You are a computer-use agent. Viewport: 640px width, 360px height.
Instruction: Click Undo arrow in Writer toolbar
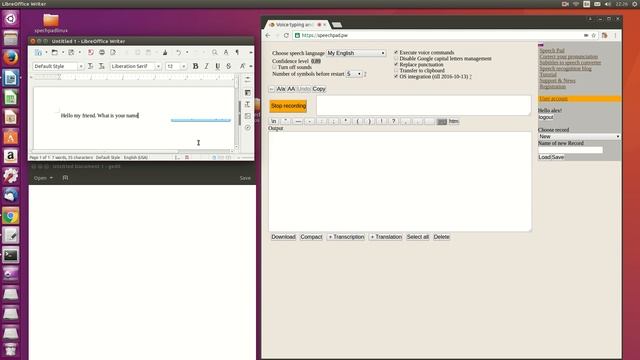178,52
